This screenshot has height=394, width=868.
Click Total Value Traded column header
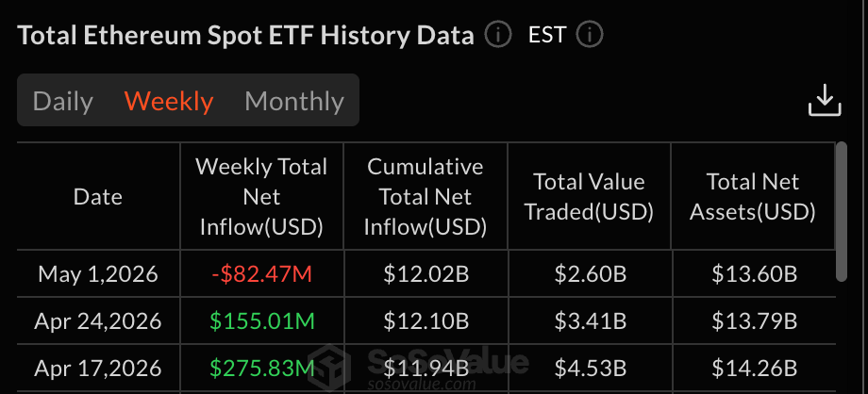[589, 196]
